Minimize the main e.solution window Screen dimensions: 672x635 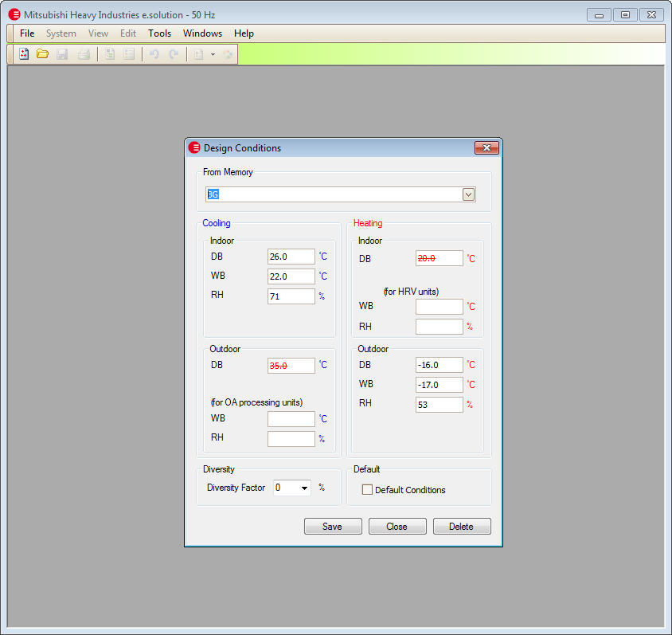(x=599, y=15)
